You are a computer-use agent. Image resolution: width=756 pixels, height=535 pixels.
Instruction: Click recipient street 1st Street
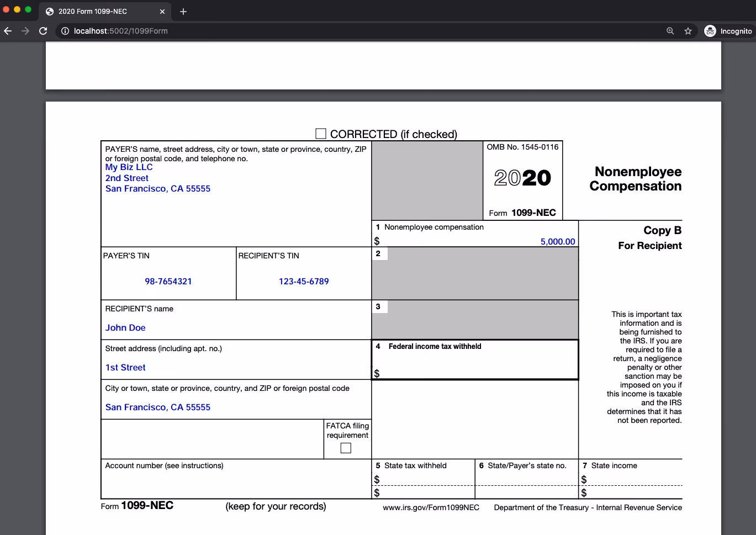coord(125,367)
